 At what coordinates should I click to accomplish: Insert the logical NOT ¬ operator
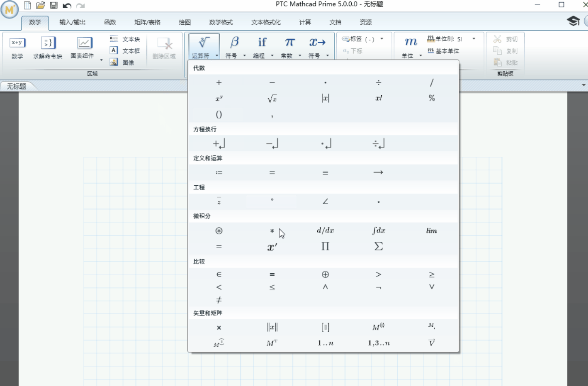click(x=378, y=287)
